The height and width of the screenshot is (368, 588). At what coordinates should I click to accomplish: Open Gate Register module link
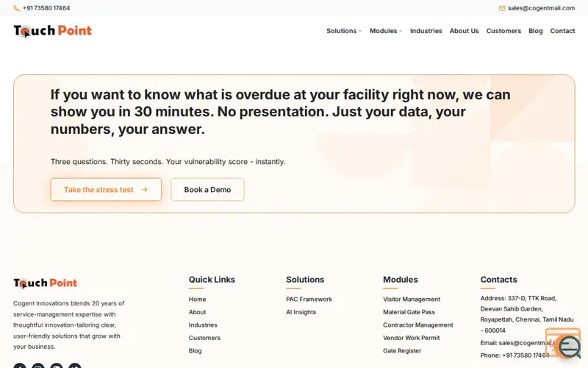click(402, 351)
